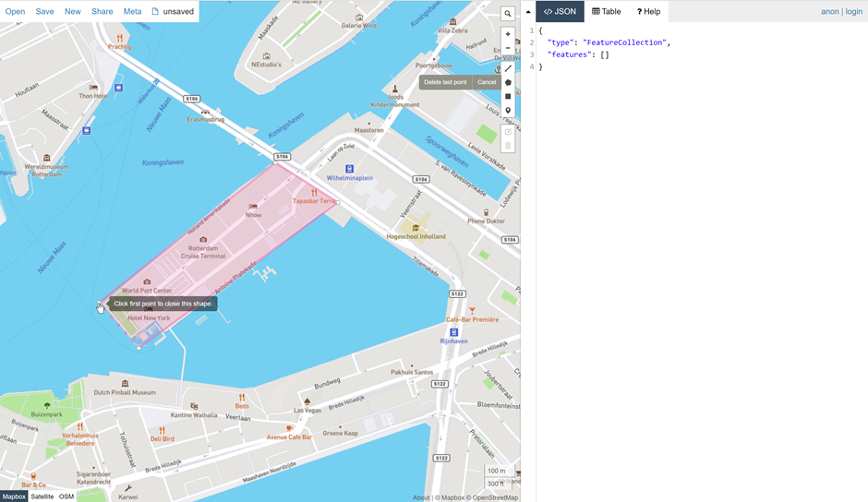Zoom out with the minus button
868x502 pixels.
(508, 48)
